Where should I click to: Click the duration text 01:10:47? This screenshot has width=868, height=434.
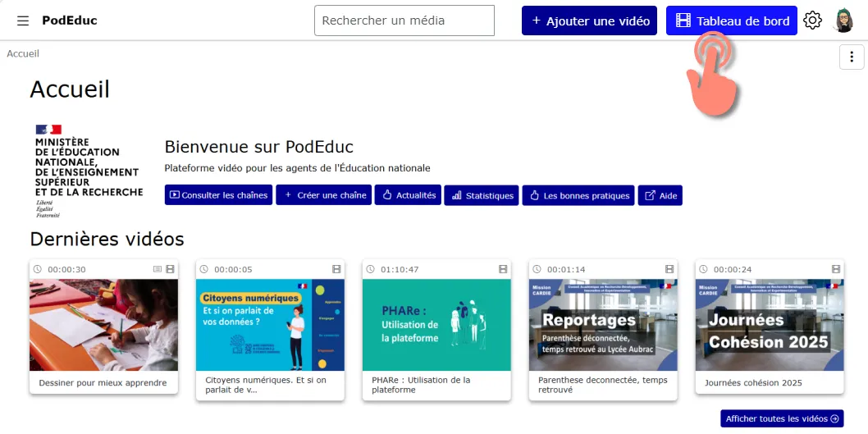click(x=400, y=270)
